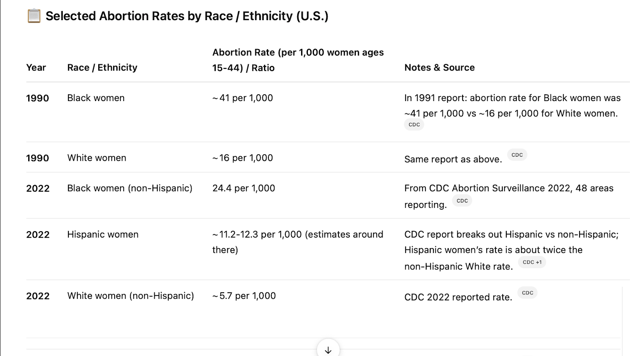Click the "Notes & Source" column header
The height and width of the screenshot is (356, 644).
[440, 68]
